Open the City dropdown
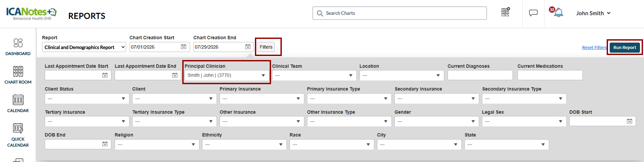 click(x=419, y=144)
